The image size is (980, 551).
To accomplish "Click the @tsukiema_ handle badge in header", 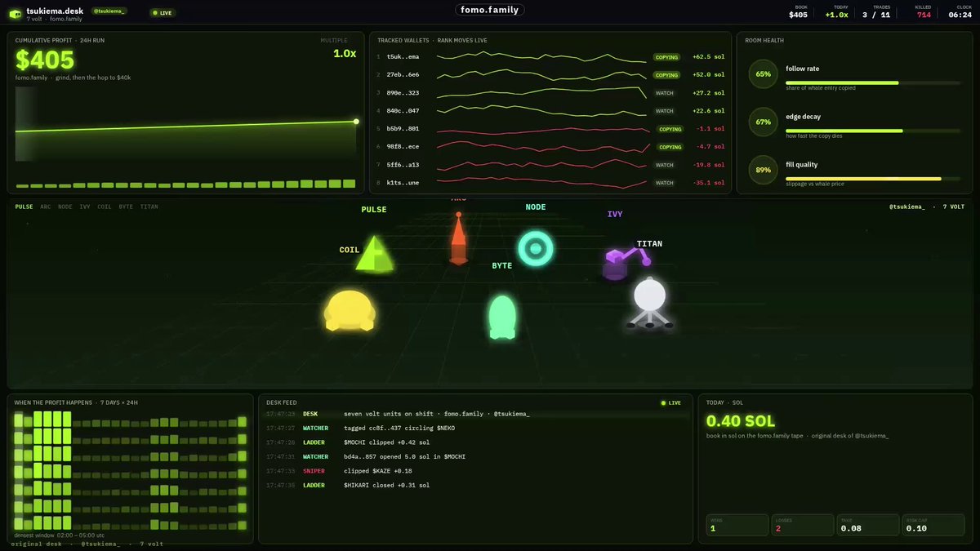I will click(109, 11).
